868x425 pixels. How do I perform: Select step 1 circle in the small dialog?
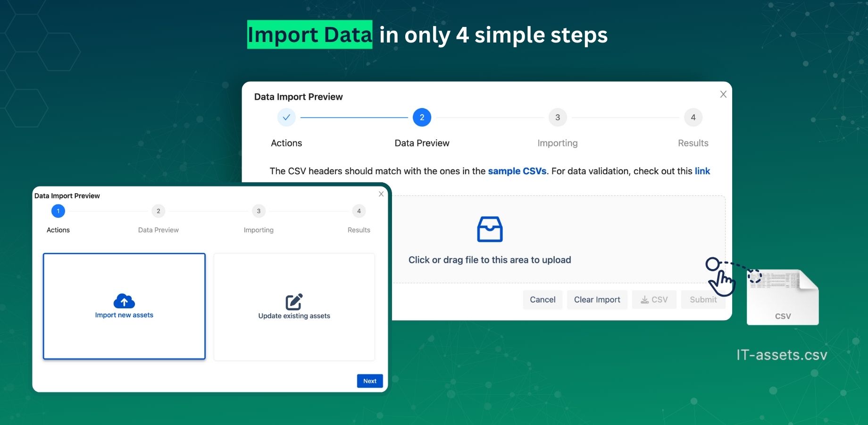coord(58,211)
